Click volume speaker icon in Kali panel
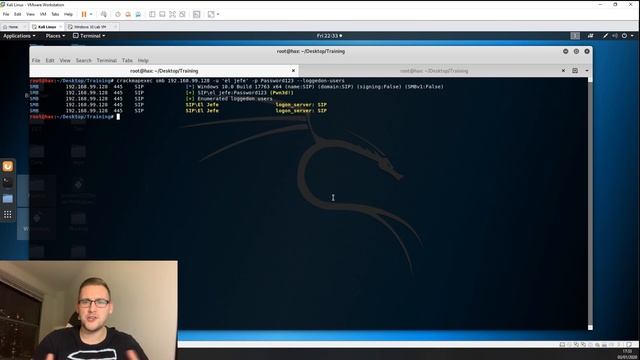This screenshot has height=360, width=640. (615, 36)
